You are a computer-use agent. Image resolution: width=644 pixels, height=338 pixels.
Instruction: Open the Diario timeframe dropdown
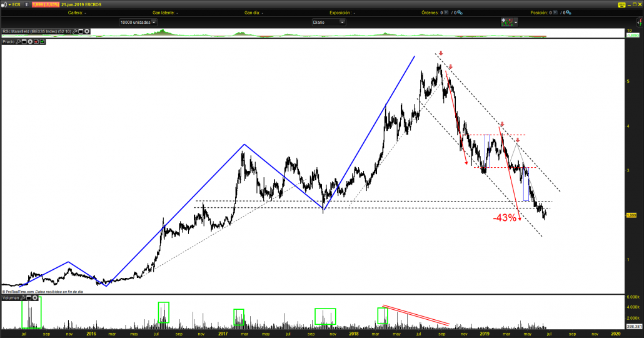[x=329, y=22]
